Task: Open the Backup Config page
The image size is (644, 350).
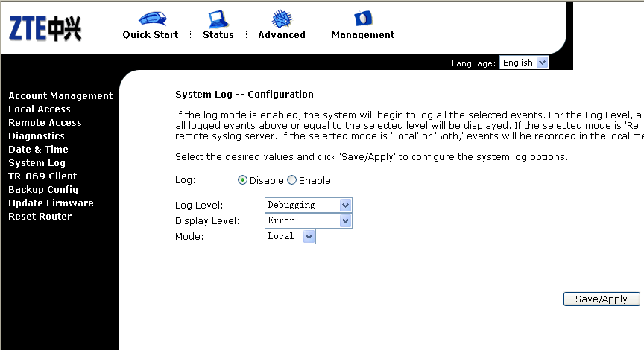Action: pos(43,190)
